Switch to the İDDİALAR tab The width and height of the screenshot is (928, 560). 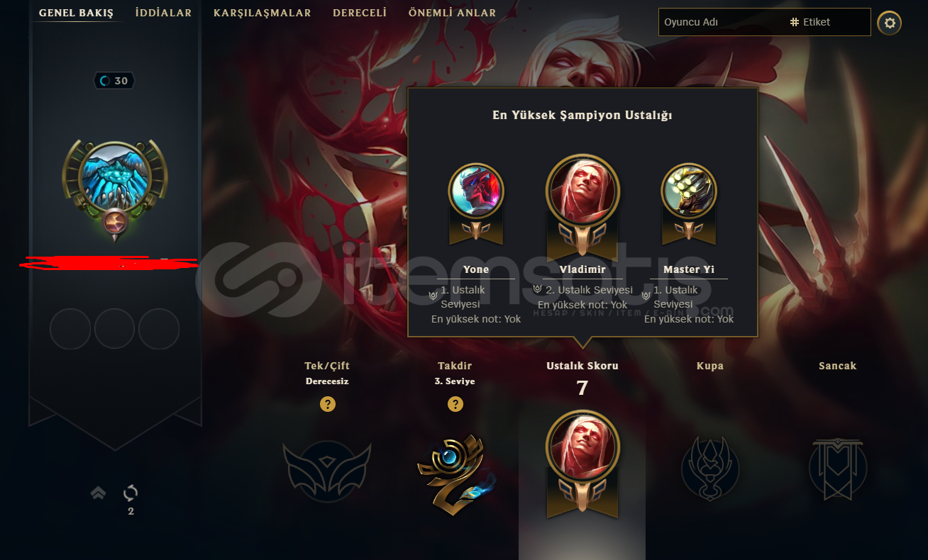pos(163,13)
